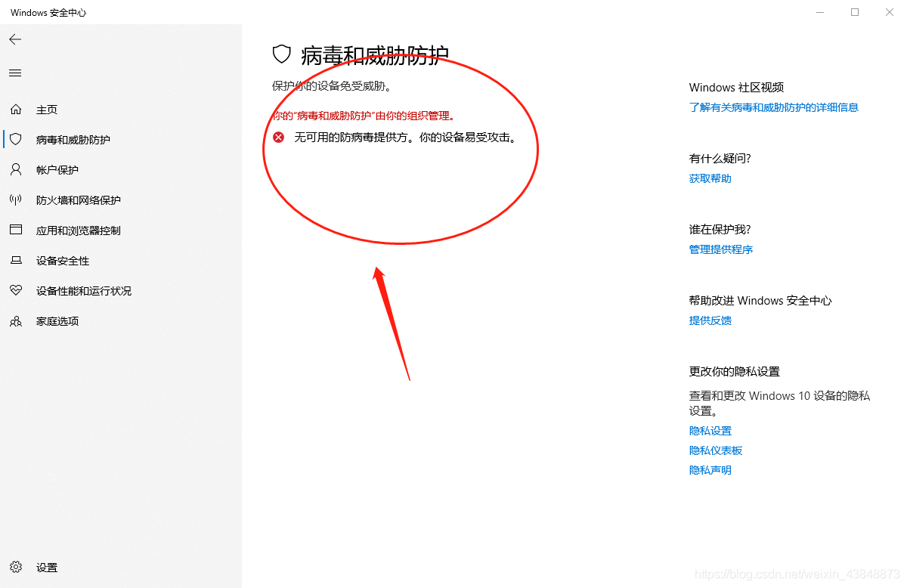Select 病毒和威胁防护 shield icon in sidebar
This screenshot has width=907, height=588.
15,139
